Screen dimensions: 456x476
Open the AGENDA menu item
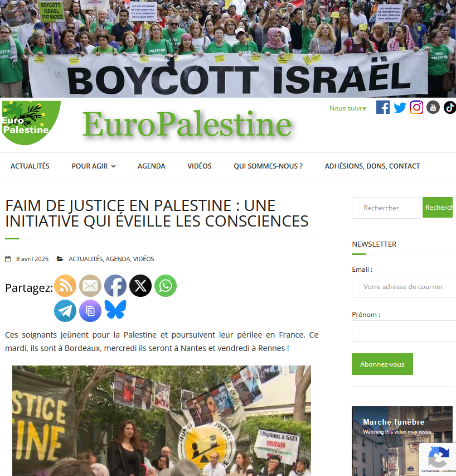pyautogui.click(x=151, y=166)
